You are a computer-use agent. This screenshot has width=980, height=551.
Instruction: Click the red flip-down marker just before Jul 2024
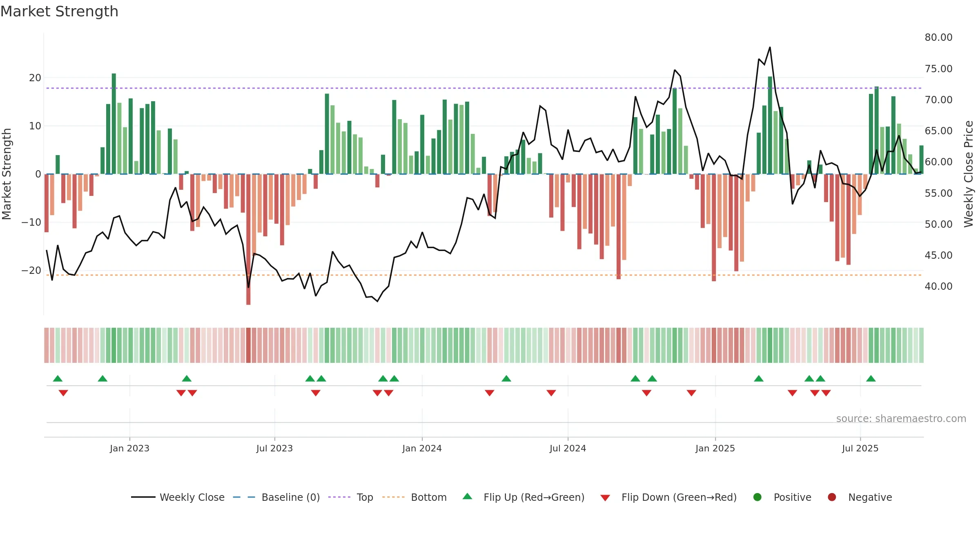551,393
